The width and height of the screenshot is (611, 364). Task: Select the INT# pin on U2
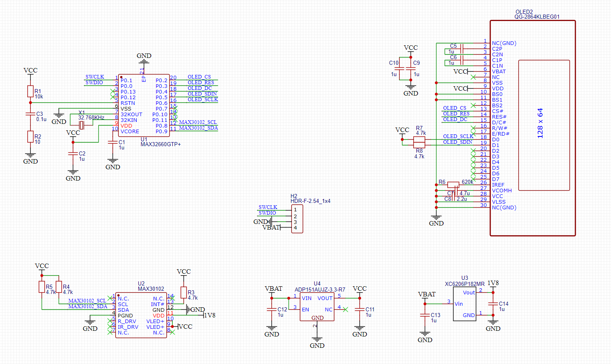pos(158,304)
